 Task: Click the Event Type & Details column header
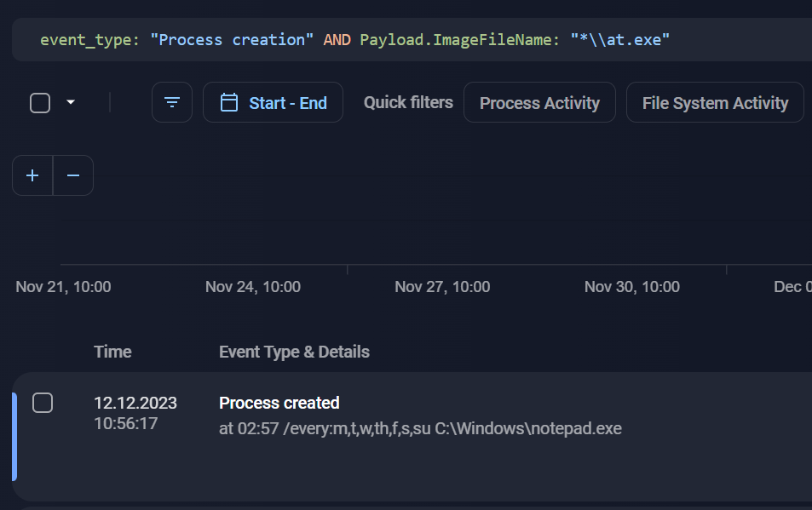click(294, 352)
